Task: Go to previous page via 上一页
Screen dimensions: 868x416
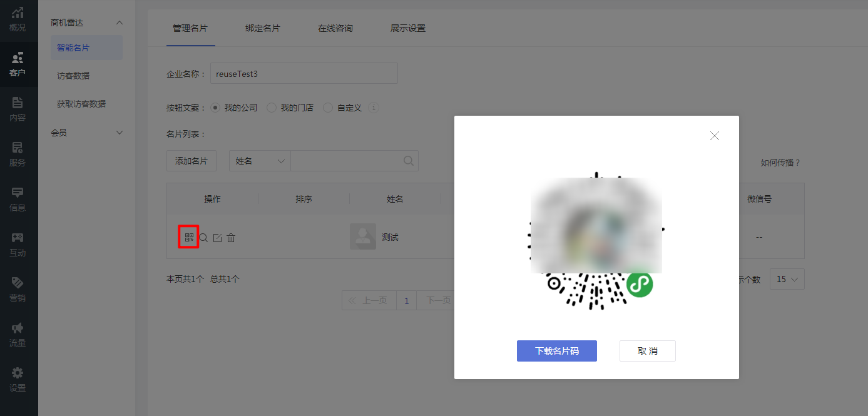Action: [369, 300]
